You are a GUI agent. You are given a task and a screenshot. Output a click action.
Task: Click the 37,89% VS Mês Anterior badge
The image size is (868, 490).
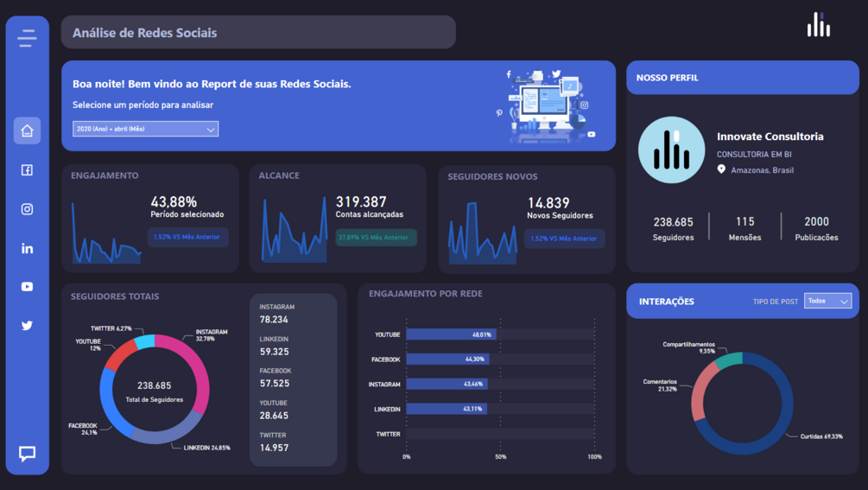pos(376,238)
